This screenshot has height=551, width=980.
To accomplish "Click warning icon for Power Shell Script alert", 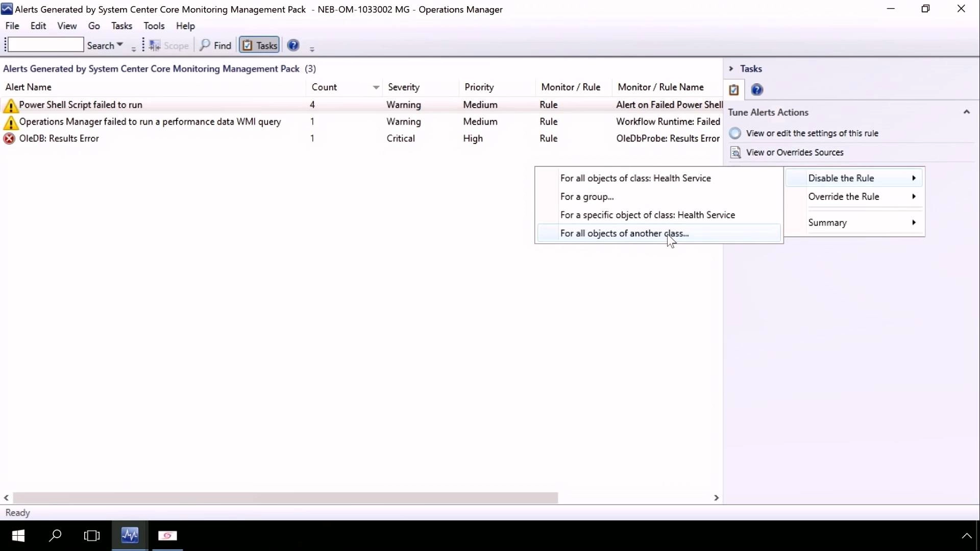I will 10,106.
